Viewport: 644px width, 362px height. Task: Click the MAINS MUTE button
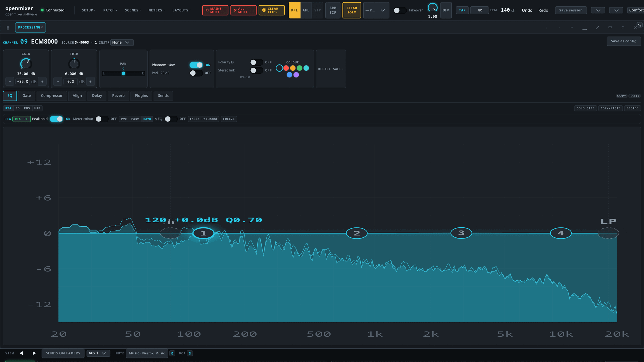point(215,10)
